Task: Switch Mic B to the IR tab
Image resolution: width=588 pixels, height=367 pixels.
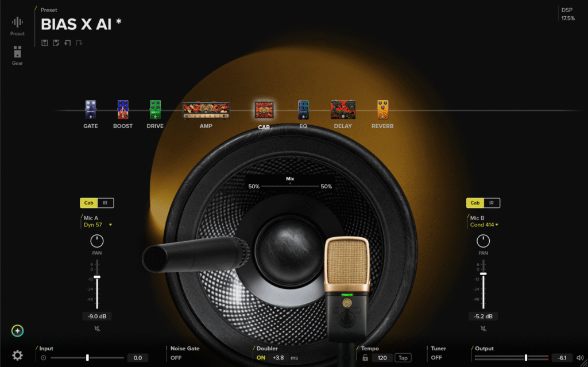Action: click(492, 203)
